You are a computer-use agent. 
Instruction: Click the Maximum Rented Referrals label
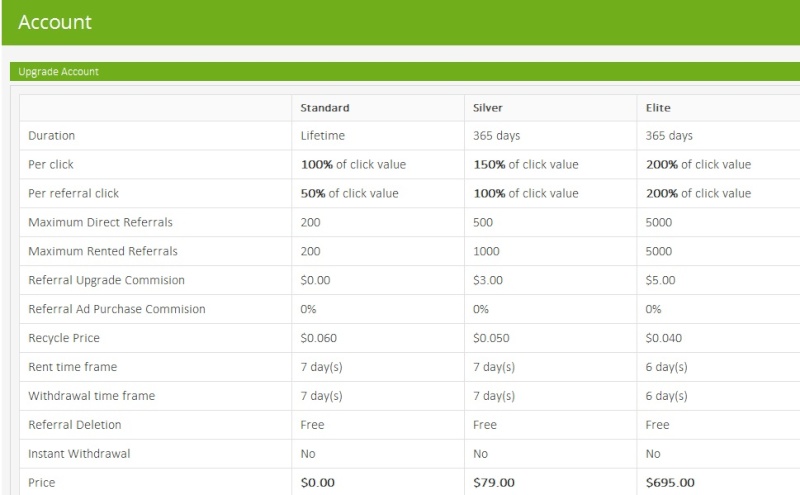pyautogui.click(x=103, y=251)
